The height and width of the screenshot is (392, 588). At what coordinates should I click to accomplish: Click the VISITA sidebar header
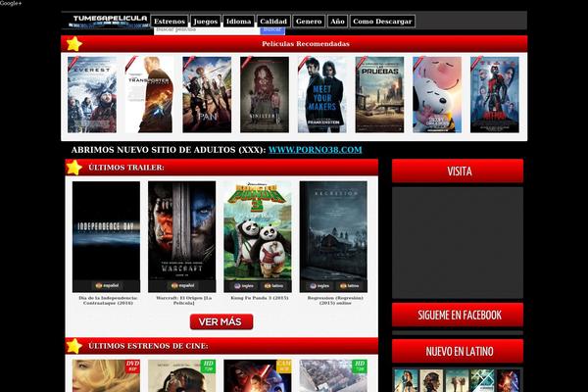458,171
